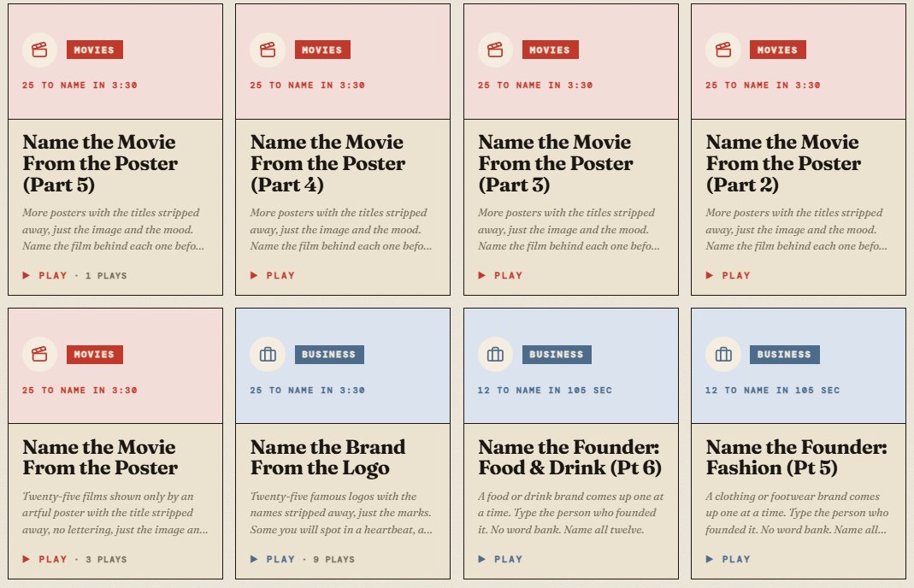Viewport: 914px width, 588px height.
Task: Click the blue header of the Brand Logo card
Action: point(343,366)
